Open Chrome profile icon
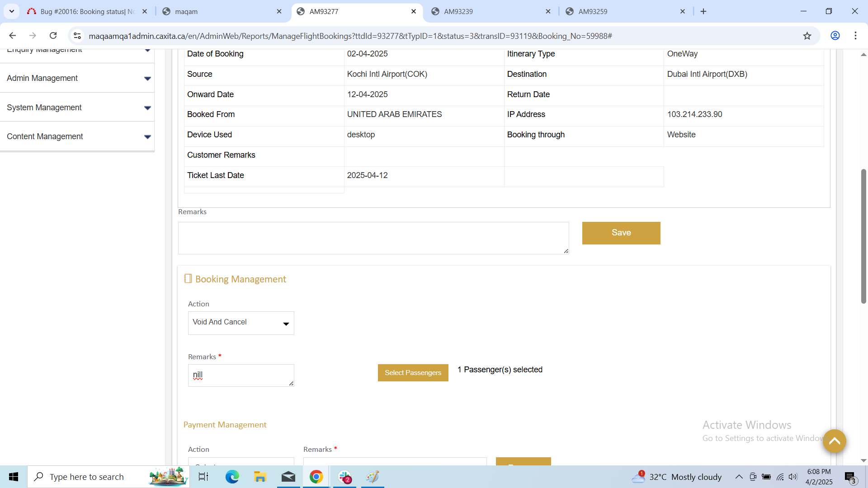Image resolution: width=868 pixels, height=488 pixels. click(x=835, y=36)
